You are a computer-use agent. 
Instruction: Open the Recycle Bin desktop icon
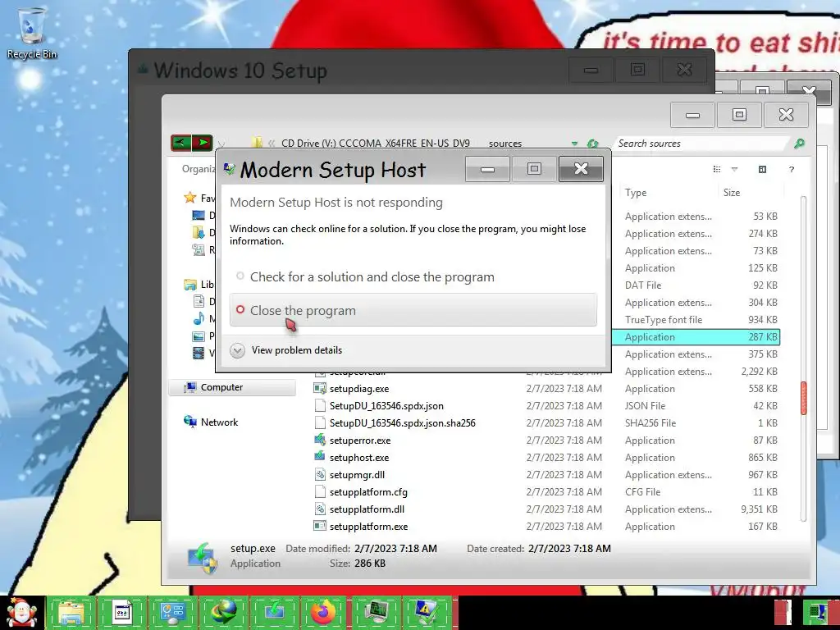(32, 32)
